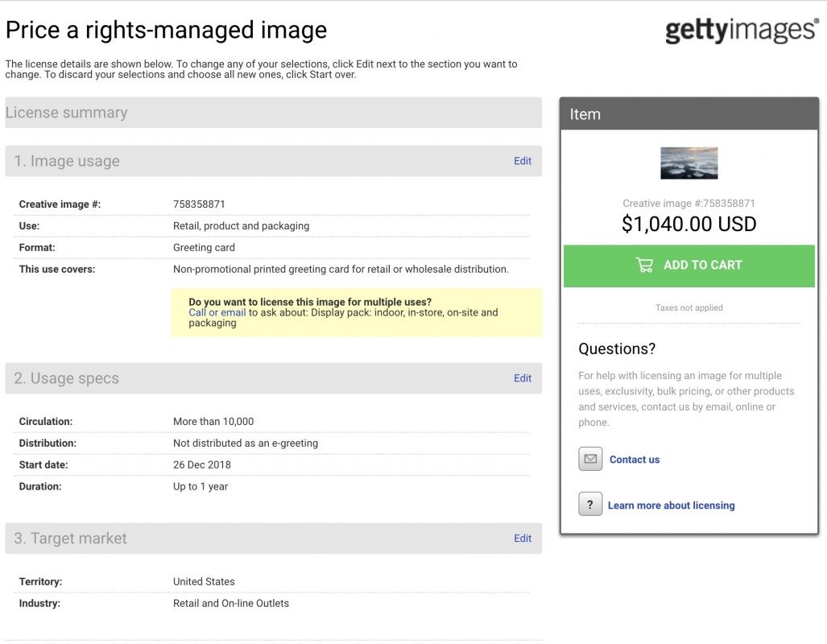The image size is (827, 644).
Task: Click Not distributed as an e-greeting
Action: pyautogui.click(x=246, y=443)
